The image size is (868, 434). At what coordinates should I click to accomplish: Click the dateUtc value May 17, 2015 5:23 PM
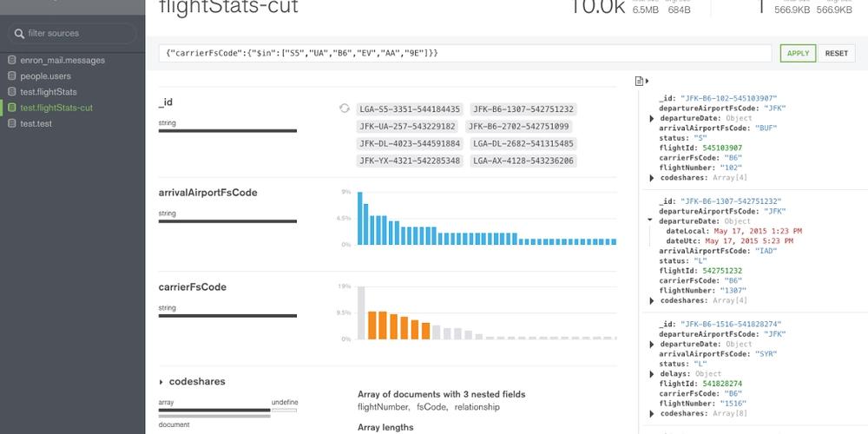click(x=749, y=240)
